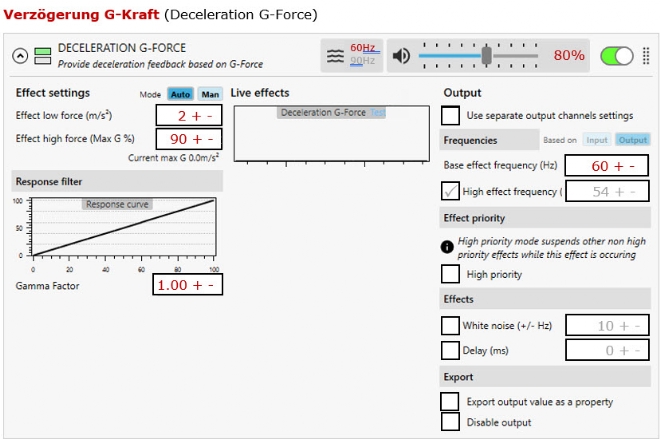660x439 pixels.
Task: Tick the Disable output checkbox
Action: tap(451, 421)
